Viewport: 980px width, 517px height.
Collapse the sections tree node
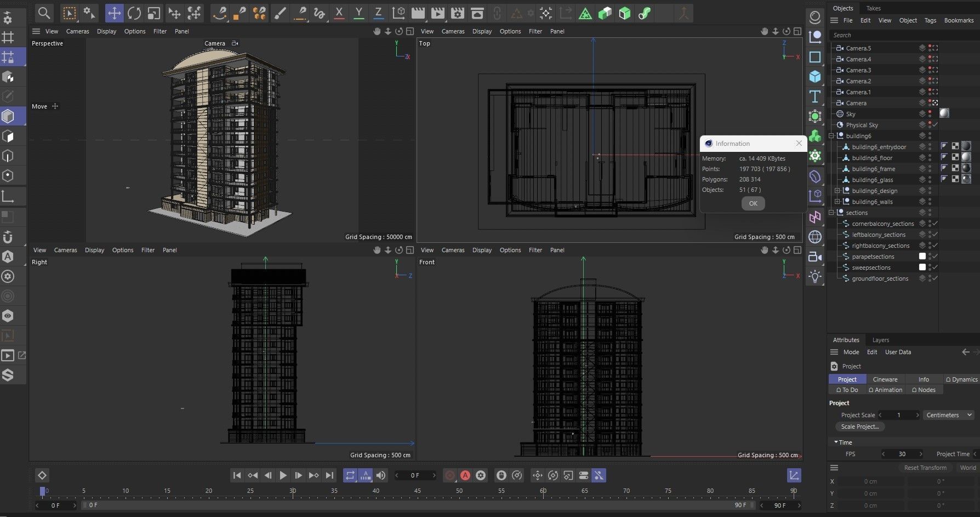(831, 213)
